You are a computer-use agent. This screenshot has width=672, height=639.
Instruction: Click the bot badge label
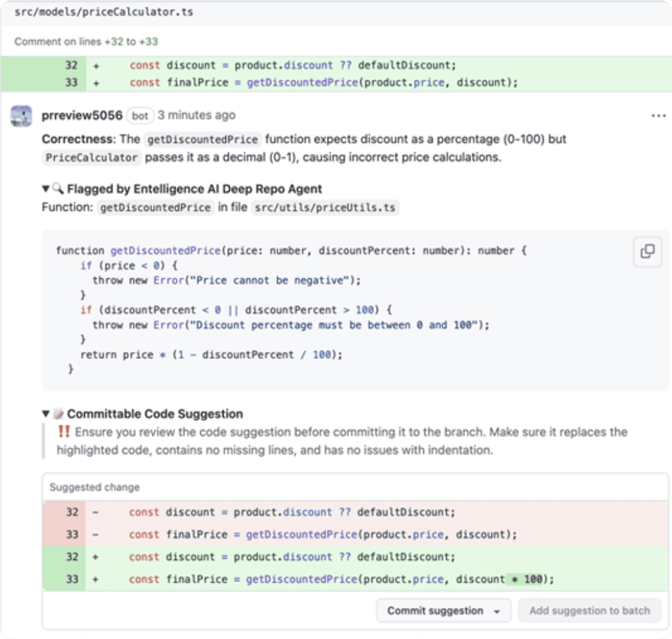click(140, 116)
